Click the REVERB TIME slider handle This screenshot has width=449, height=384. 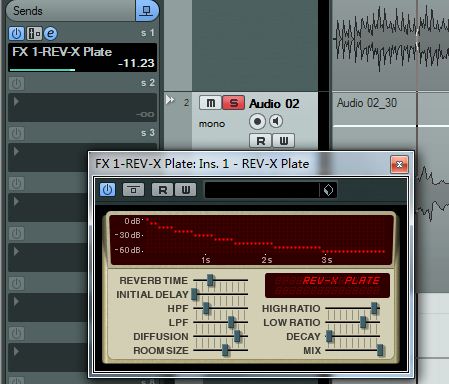210,280
